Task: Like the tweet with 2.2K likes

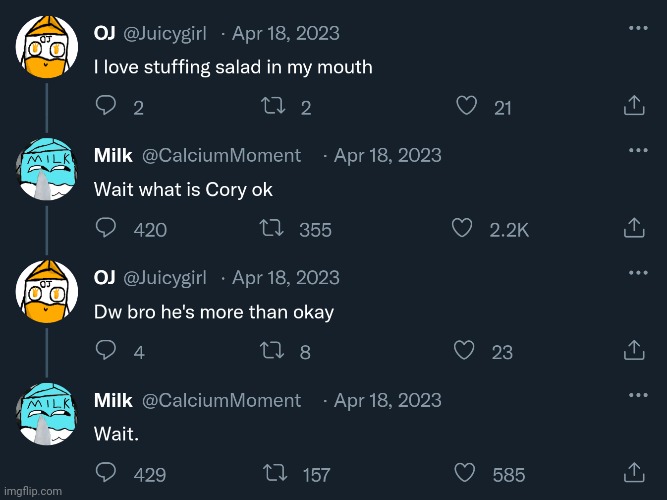Action: tap(461, 229)
